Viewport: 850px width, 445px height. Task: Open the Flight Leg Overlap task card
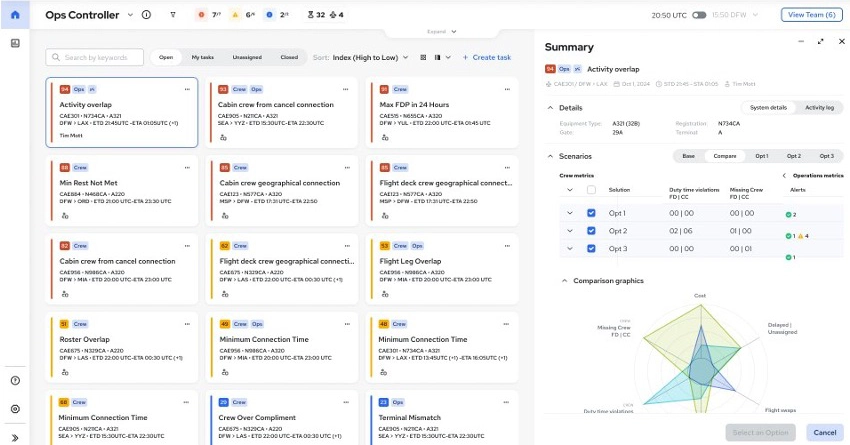click(x=442, y=269)
